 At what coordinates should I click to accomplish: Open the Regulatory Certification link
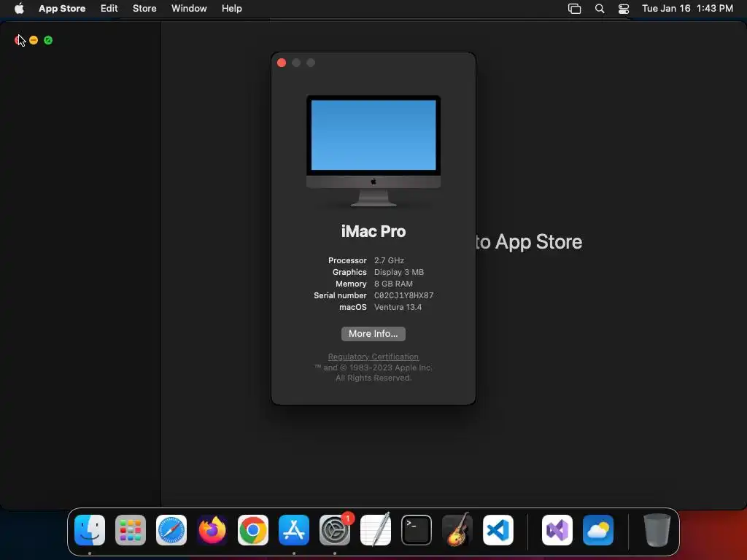coord(373,357)
